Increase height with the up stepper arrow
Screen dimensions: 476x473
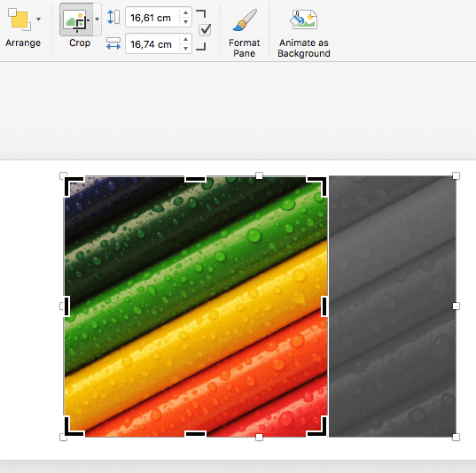[x=185, y=12]
